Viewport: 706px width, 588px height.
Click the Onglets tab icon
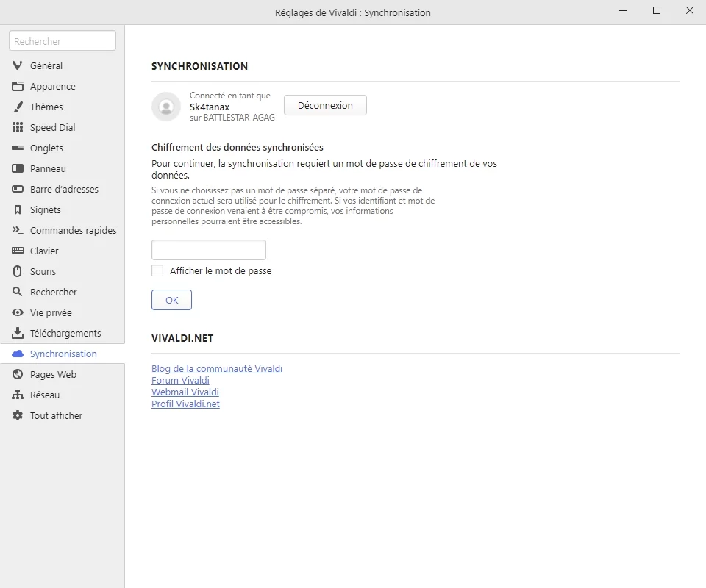point(17,148)
